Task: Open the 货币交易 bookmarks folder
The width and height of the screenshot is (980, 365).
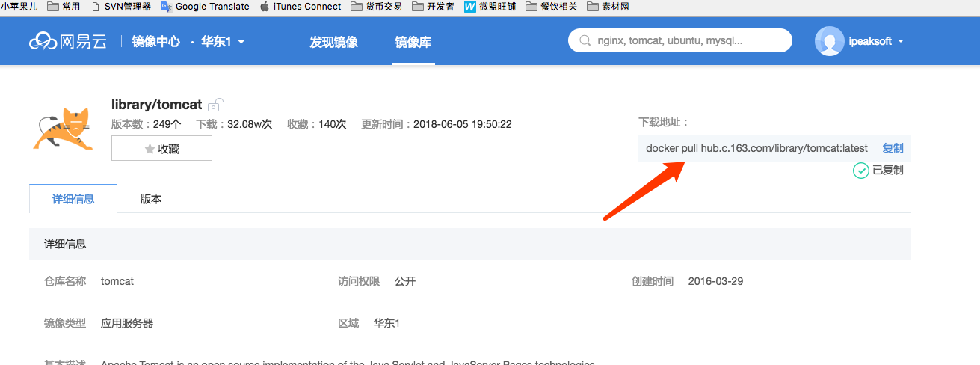Action: [376, 7]
